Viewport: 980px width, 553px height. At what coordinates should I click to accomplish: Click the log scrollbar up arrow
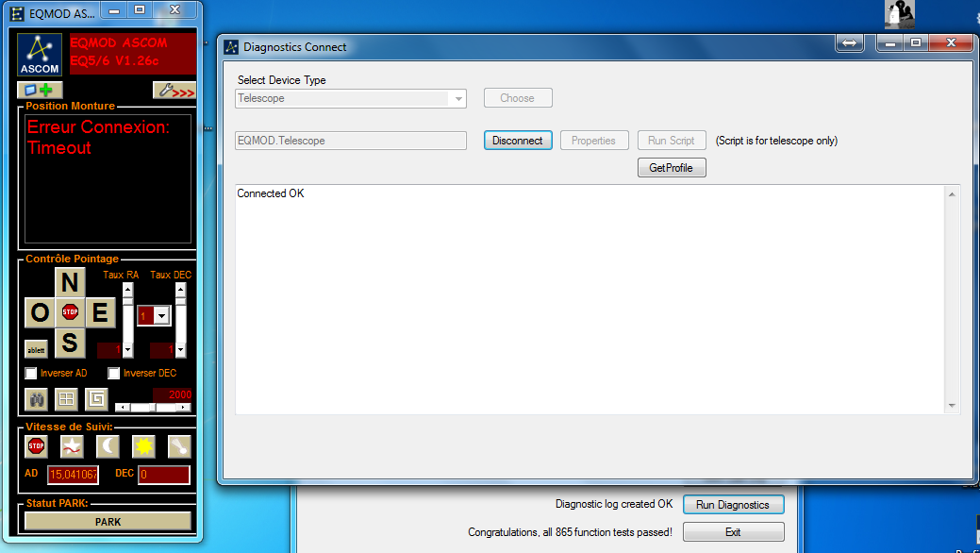[x=952, y=194]
